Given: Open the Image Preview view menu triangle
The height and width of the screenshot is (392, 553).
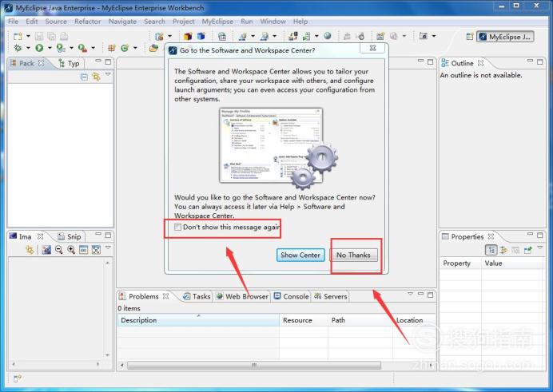Looking at the screenshot, I should coord(108,247).
